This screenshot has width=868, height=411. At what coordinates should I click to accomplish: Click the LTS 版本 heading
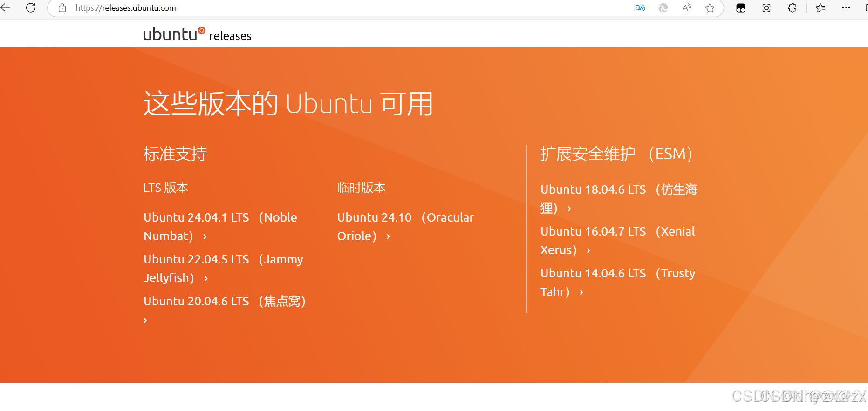(x=166, y=188)
